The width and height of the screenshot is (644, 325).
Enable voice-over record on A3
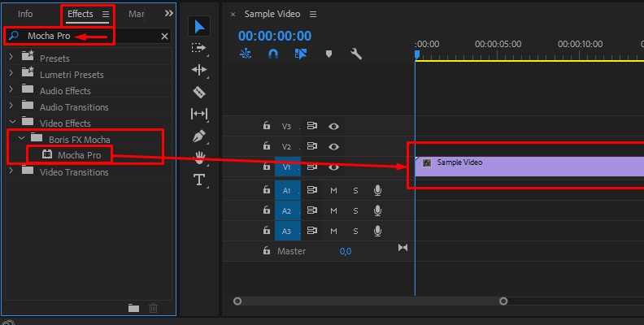click(x=377, y=231)
